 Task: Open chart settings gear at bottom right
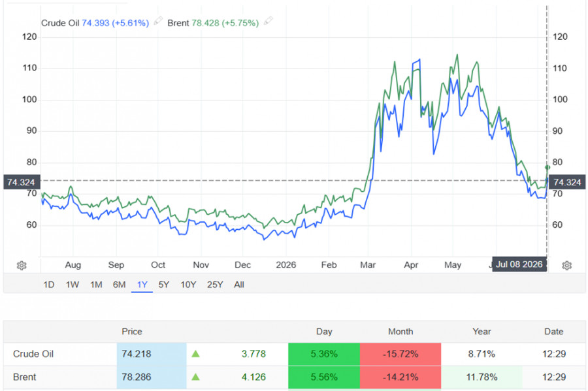(566, 266)
